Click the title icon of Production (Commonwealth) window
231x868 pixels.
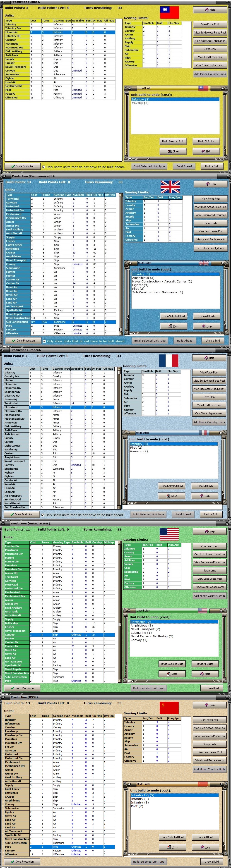[4, 176]
